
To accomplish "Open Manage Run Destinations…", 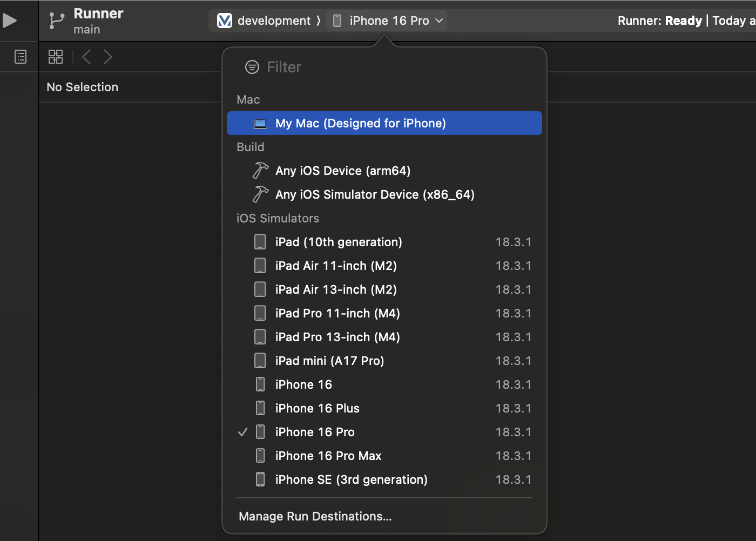I will [315, 516].
